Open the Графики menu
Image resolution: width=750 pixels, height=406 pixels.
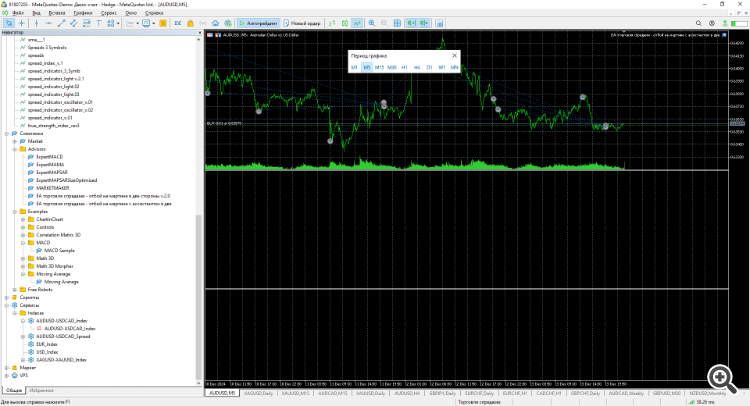83,13
